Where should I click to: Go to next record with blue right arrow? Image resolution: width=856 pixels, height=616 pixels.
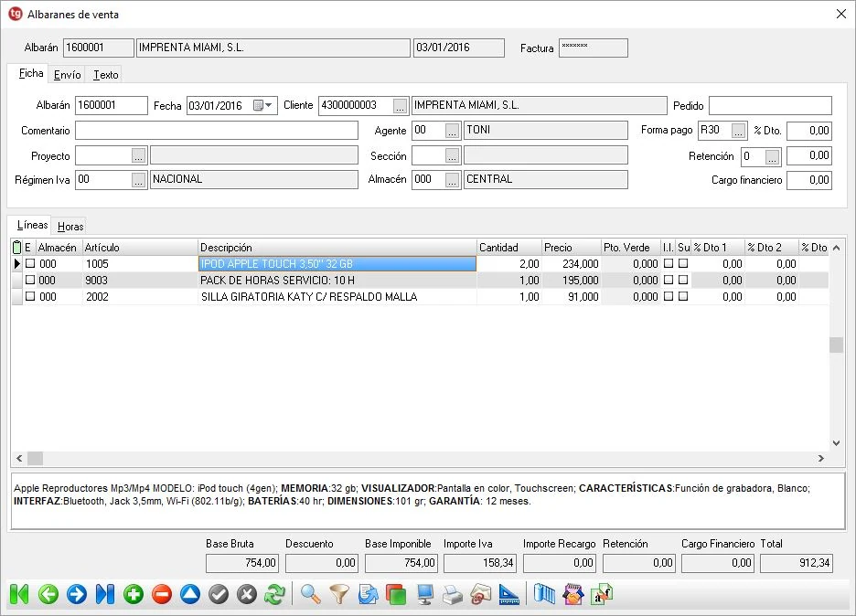[x=77, y=594]
